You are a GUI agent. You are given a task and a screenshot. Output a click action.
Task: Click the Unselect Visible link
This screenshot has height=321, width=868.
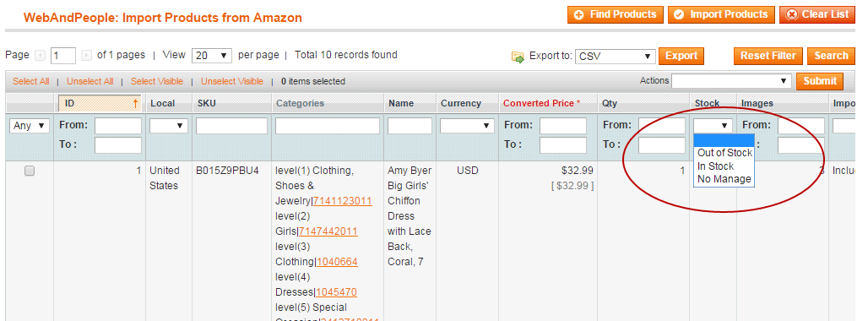[232, 81]
